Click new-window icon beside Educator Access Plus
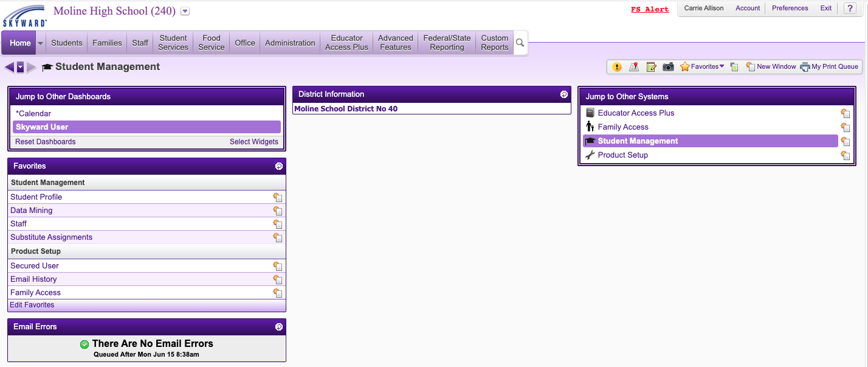 pos(845,113)
